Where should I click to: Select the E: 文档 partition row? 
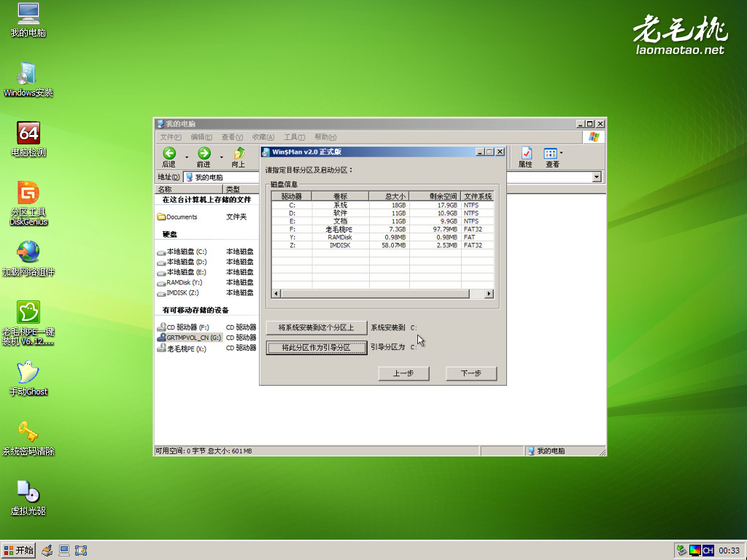(382, 222)
